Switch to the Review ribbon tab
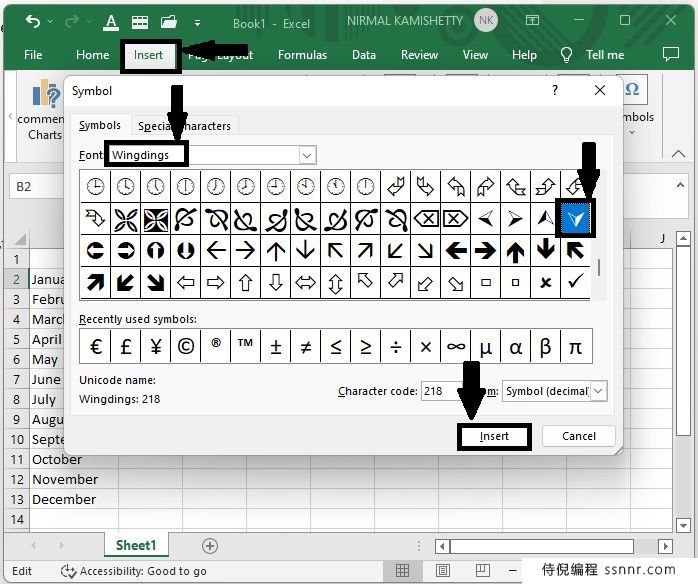Screen dimensions: 698x585 pyautogui.click(x=419, y=55)
